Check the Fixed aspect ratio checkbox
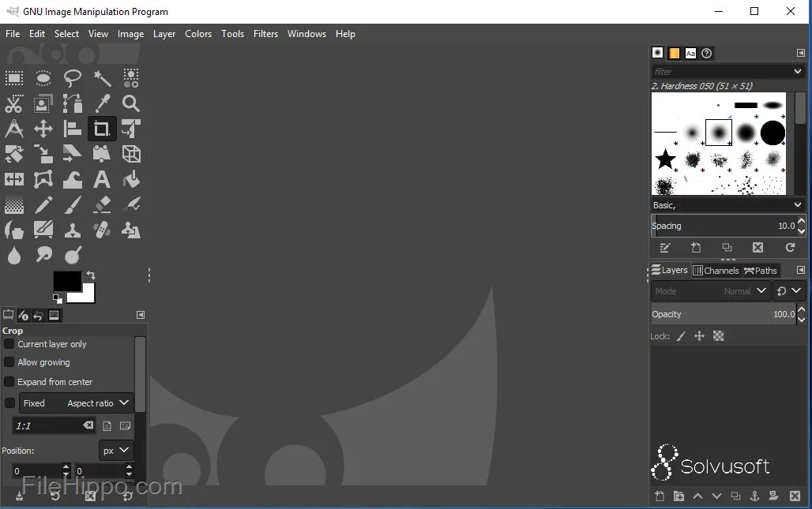Screen dimensions: 812x509 point(9,403)
